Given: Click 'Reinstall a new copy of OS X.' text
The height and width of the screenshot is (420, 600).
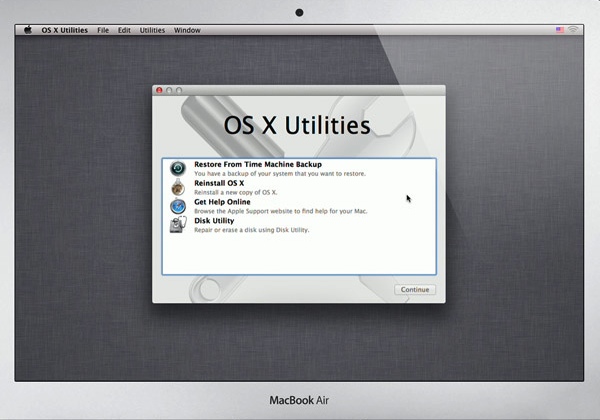Looking at the screenshot, I should click(235, 192).
